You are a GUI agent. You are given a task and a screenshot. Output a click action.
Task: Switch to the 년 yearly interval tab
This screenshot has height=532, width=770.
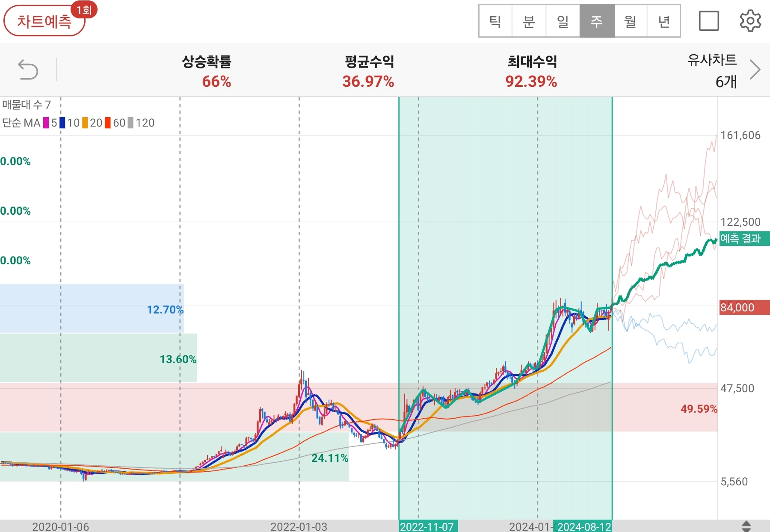664,21
